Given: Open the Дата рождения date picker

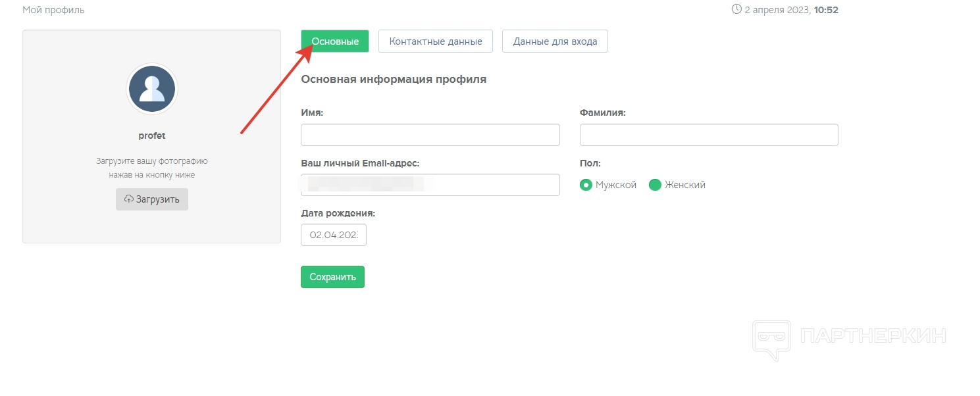Looking at the screenshot, I should coord(334,235).
